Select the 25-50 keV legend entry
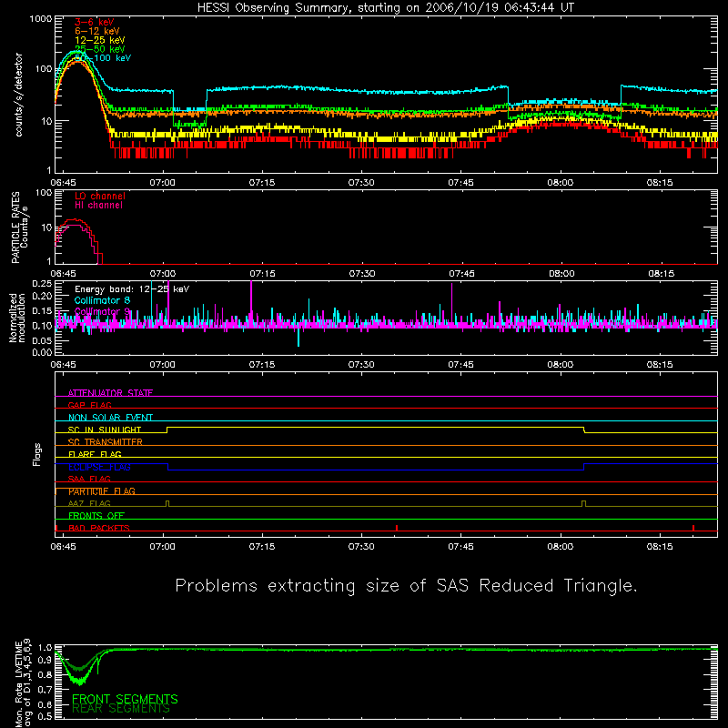The image size is (728, 728). (100, 49)
